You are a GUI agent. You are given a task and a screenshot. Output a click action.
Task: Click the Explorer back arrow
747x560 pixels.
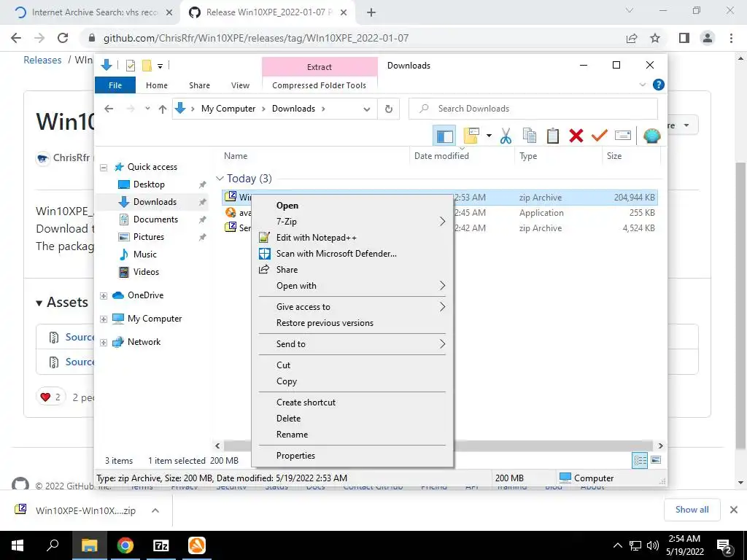tap(109, 109)
